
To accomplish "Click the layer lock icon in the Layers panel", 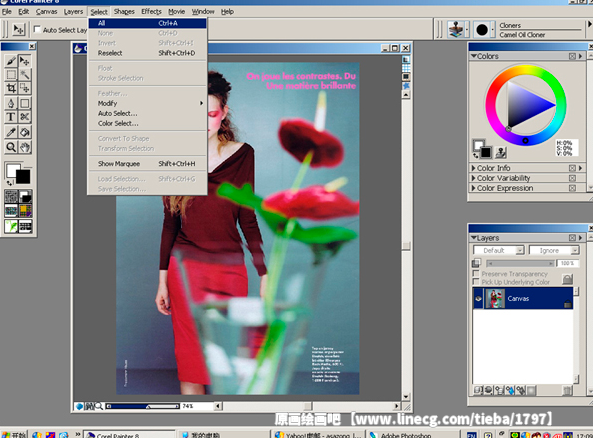I will point(567,280).
